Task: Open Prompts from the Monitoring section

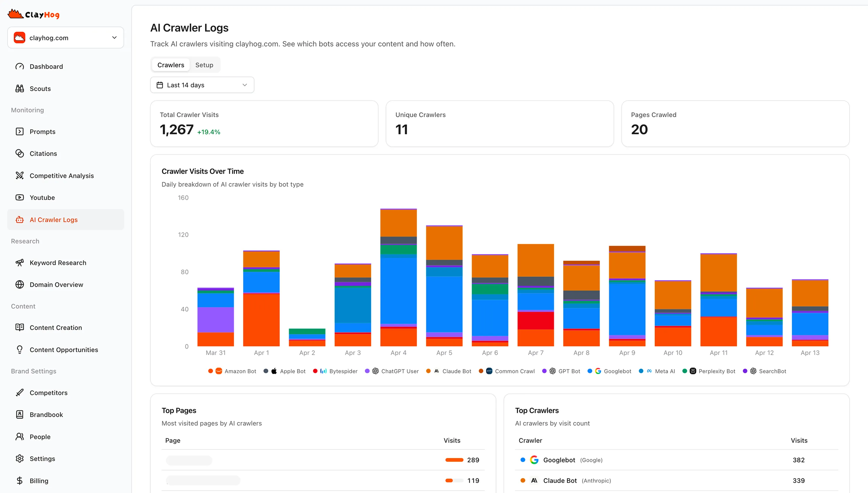Action: 42,131
